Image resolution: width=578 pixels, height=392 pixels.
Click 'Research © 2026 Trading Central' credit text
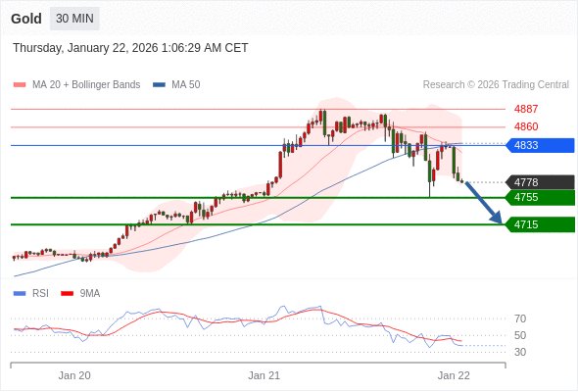(496, 85)
